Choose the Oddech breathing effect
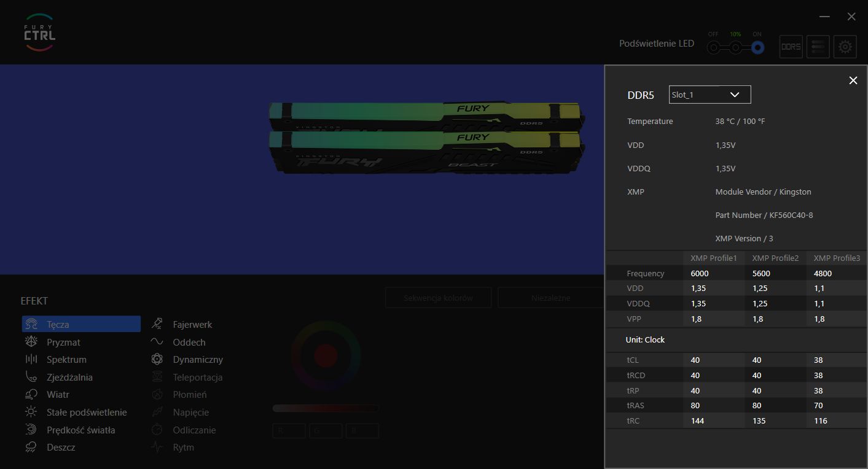Viewport: 868px width, 469px height. (x=189, y=342)
